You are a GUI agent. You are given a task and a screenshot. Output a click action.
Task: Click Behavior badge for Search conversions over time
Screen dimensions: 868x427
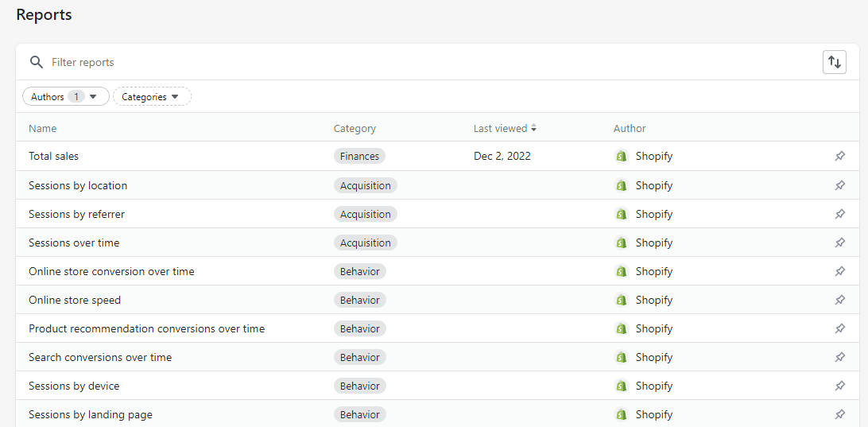pyautogui.click(x=360, y=357)
